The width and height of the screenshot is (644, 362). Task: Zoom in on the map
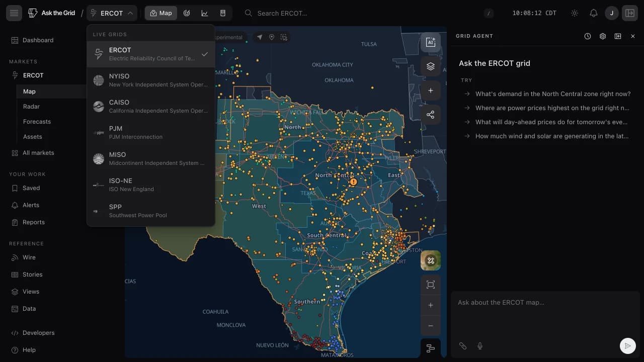[x=431, y=305]
